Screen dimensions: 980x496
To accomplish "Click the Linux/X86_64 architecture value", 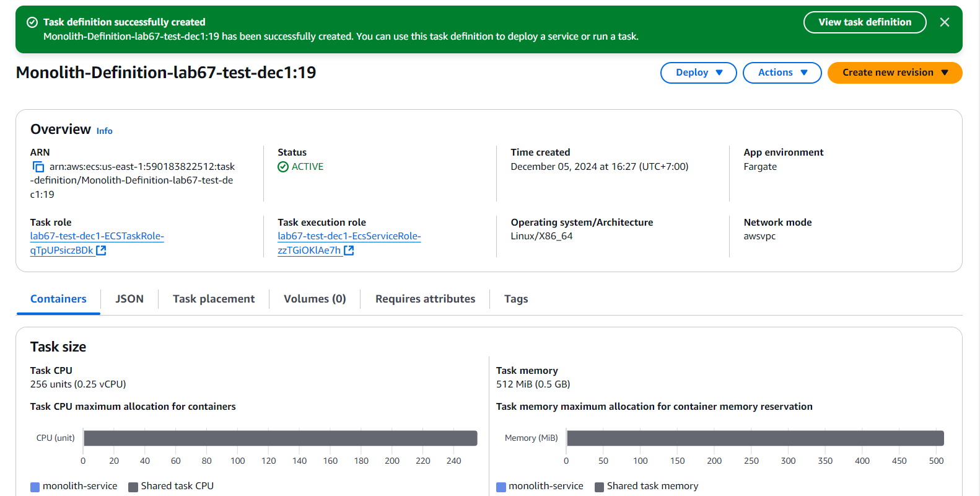I will 541,236.
